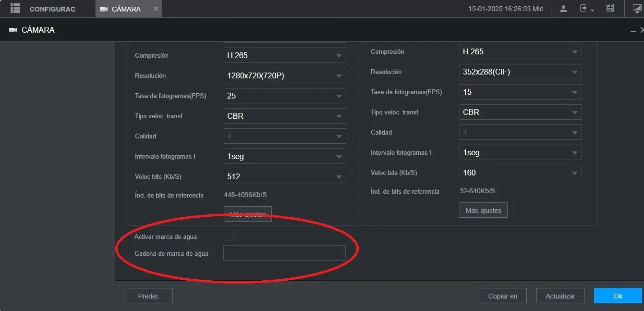The width and height of the screenshot is (644, 311).
Task: Click the QR code icon
Action: 610,8
